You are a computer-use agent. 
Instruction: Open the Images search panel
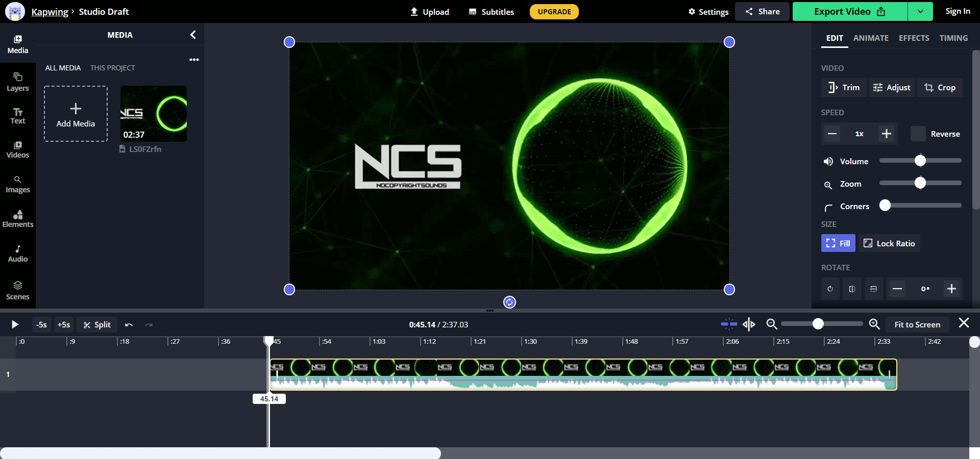tap(18, 184)
